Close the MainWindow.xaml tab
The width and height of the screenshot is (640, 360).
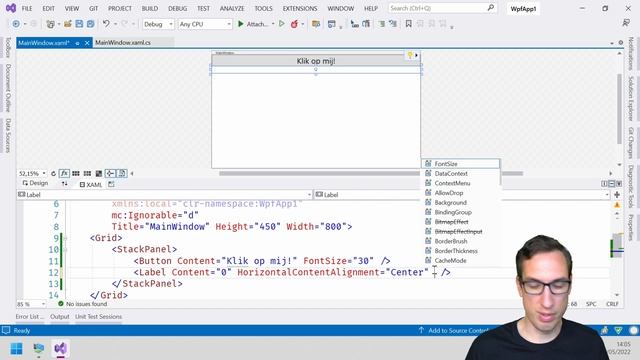pos(87,43)
